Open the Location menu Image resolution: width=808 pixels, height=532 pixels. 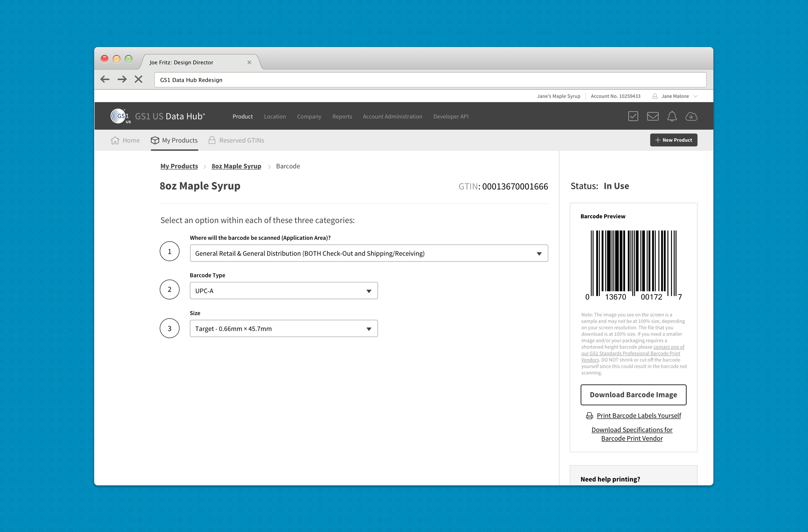275,116
